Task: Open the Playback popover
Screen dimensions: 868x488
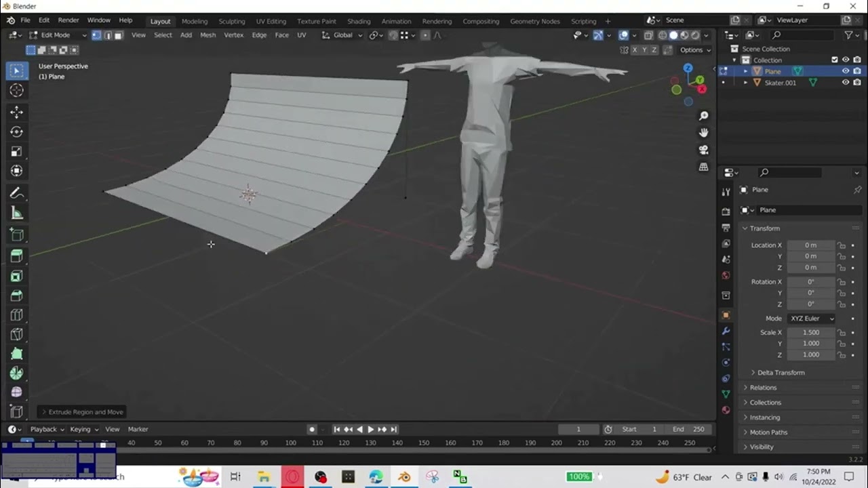Action: coord(47,429)
